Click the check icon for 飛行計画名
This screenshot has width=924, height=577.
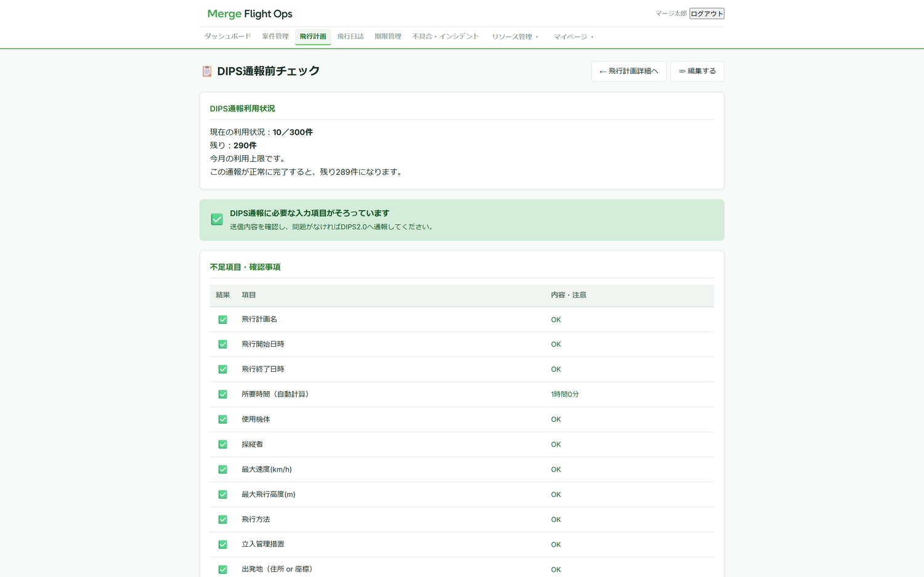pos(223,320)
